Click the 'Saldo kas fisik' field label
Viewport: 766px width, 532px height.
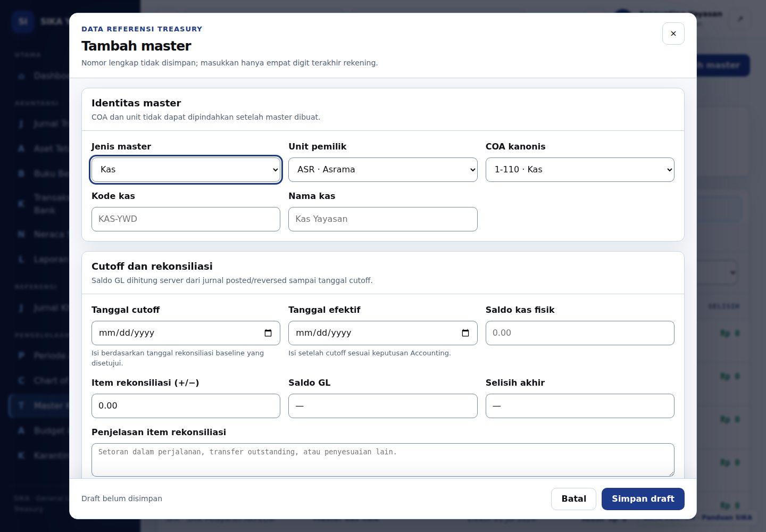pos(520,310)
